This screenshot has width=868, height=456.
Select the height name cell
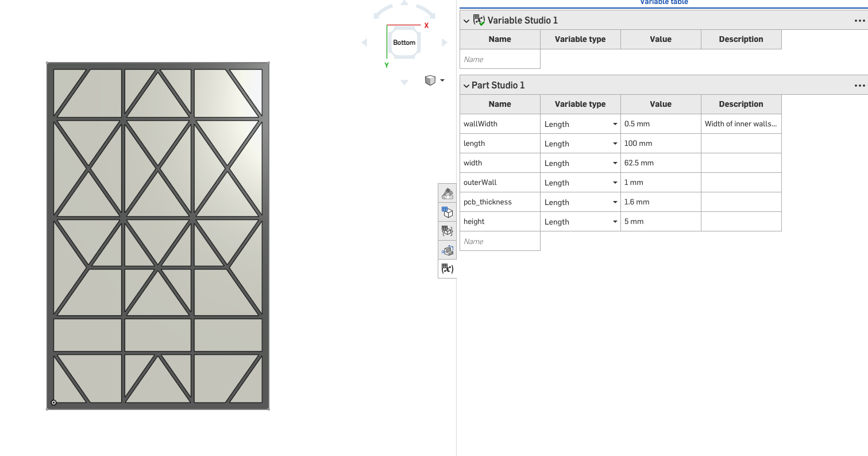coord(500,222)
